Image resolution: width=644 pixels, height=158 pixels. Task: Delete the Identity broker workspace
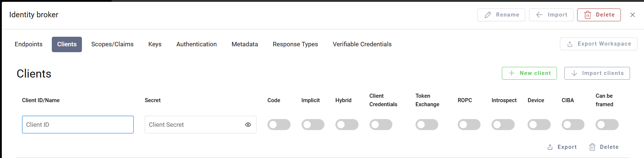599,15
